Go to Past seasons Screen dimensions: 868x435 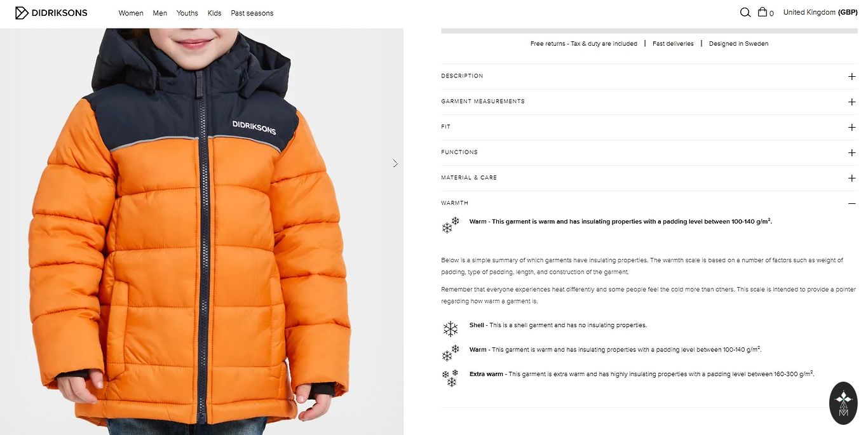[x=252, y=13]
